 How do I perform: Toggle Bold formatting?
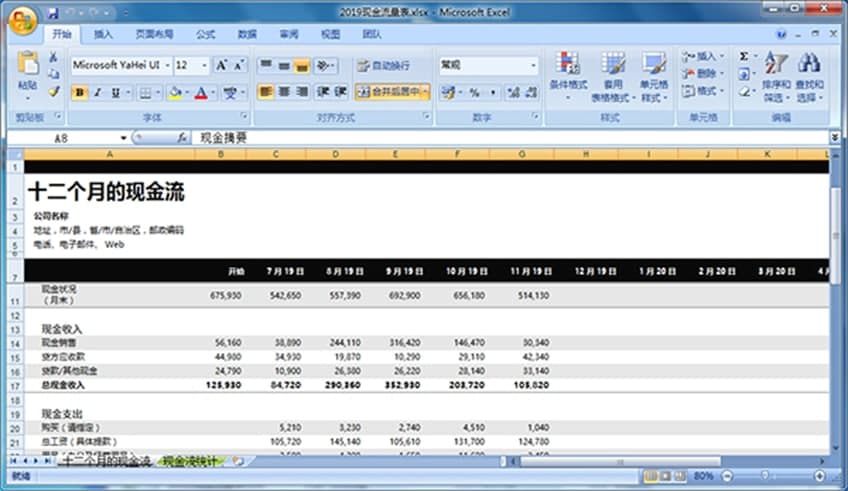[80, 92]
